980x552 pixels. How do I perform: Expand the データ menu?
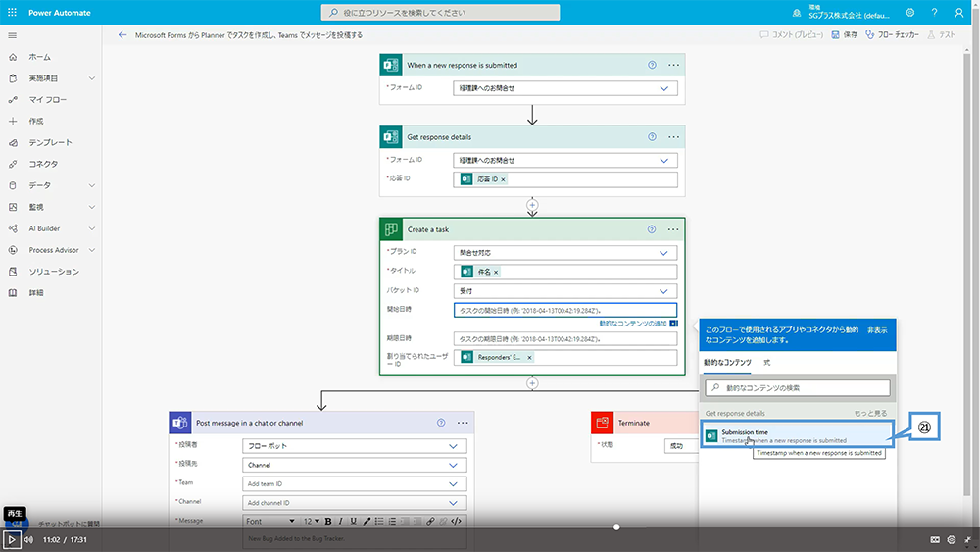[x=92, y=185]
